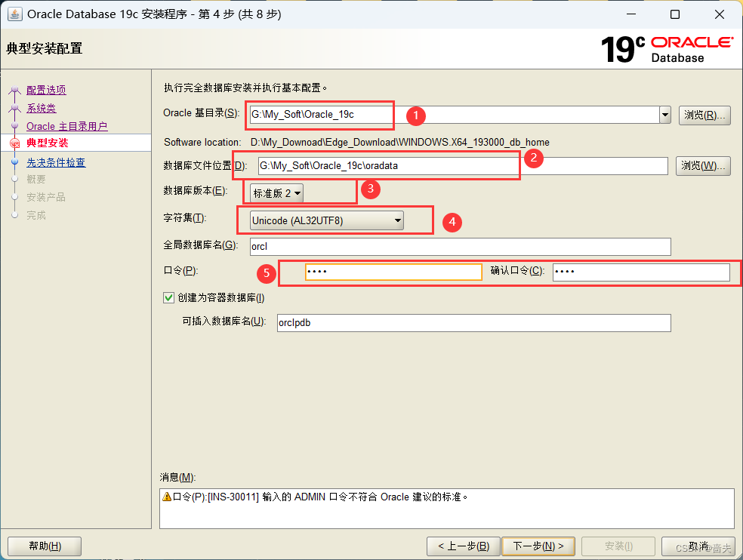Select the 典型安装 step in sidebar
Screen dimensions: 743x560
(x=48, y=143)
